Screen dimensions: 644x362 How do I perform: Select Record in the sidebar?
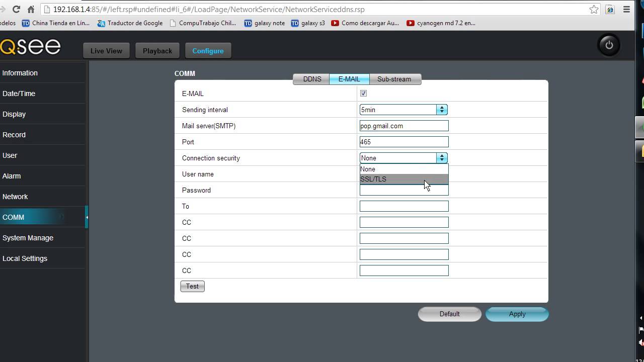[43, 135]
